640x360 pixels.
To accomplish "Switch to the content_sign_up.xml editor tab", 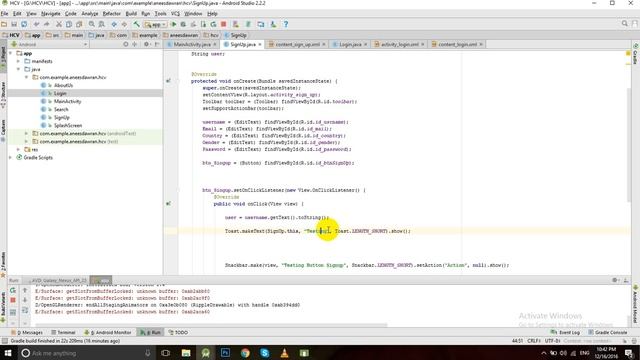I will coord(297,44).
